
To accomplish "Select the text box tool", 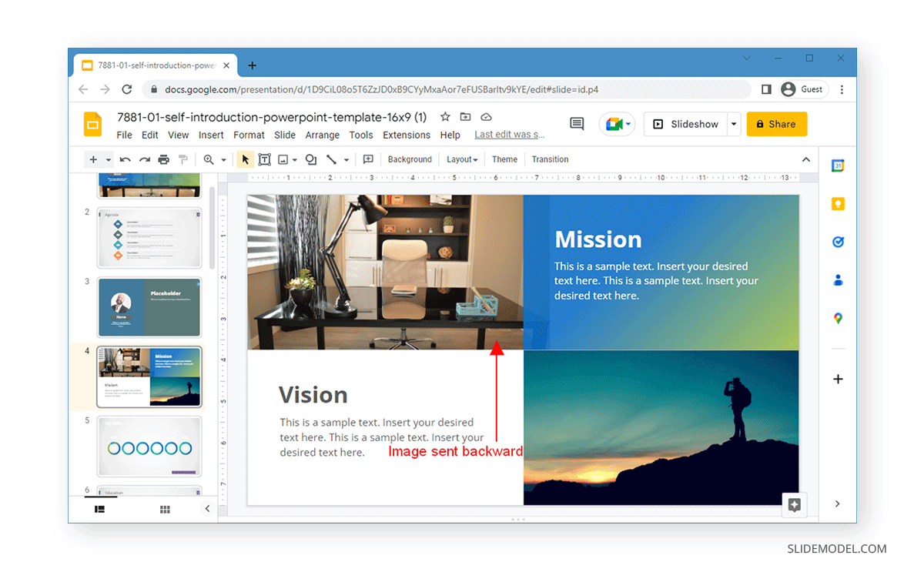I will point(265,159).
